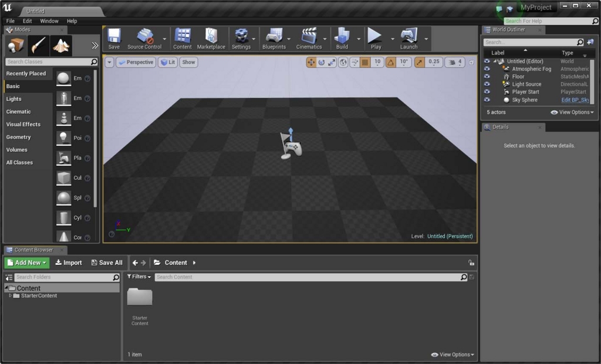
Task: Toggle world/local coordinate system globe icon
Action: (x=343, y=62)
